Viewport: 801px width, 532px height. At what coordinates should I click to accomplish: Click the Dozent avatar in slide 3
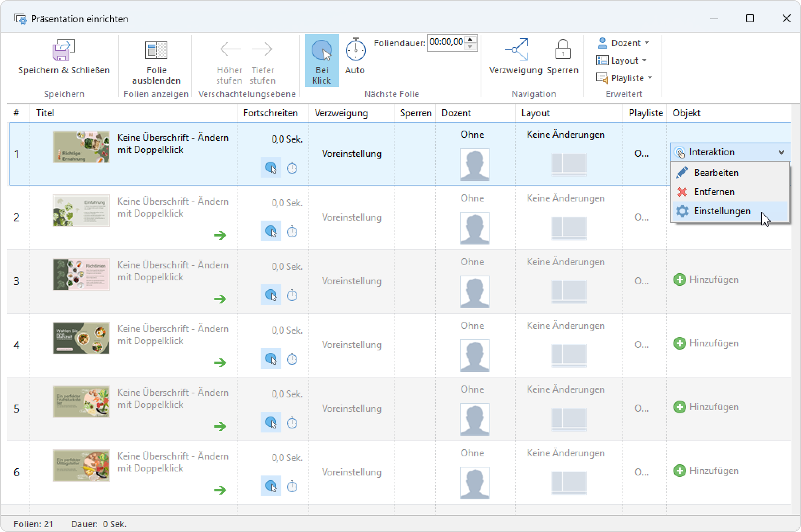(475, 292)
